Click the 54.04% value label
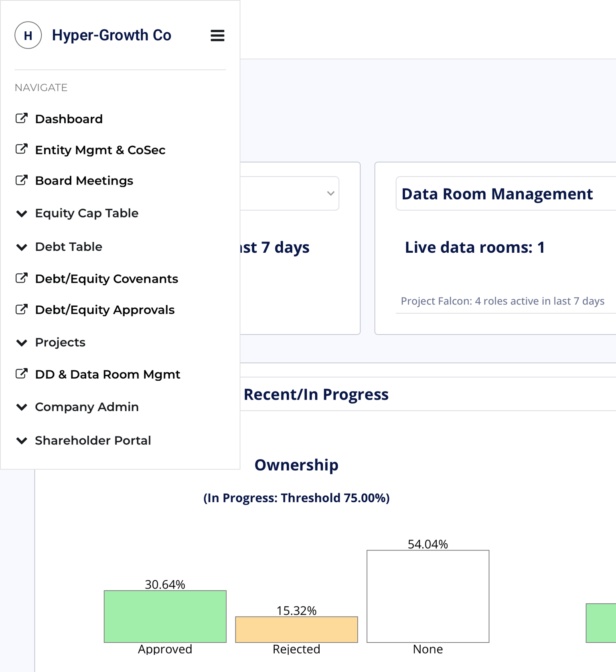 point(428,544)
